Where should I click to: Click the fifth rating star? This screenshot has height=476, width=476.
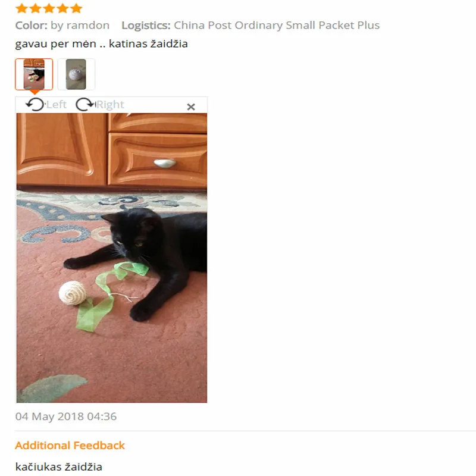click(x=76, y=8)
